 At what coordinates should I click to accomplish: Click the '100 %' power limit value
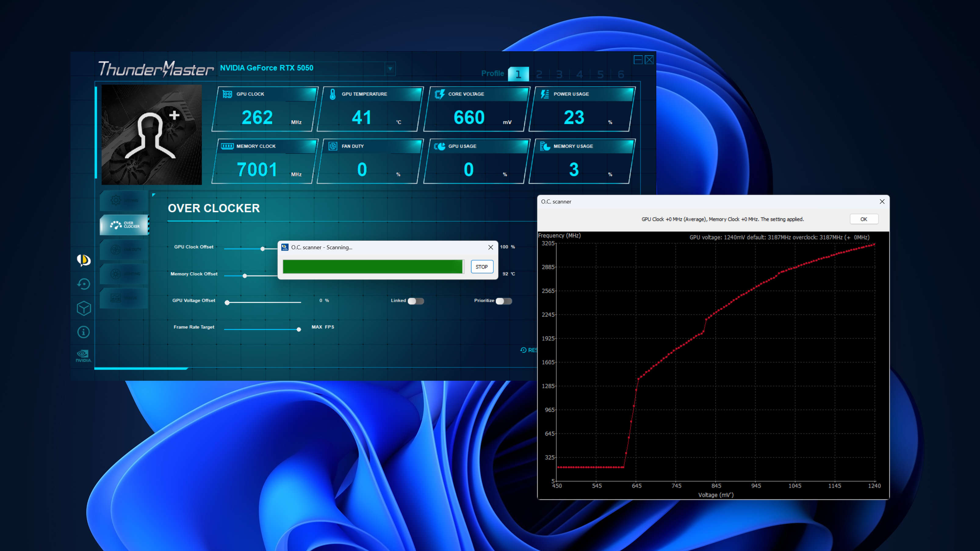tap(507, 247)
